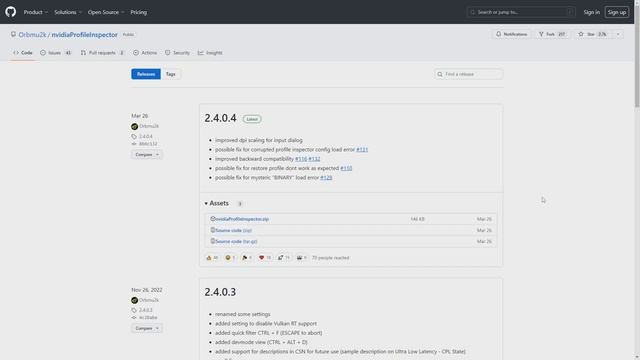
Task: Open the GitHub homepage logo
Action: [11, 12]
